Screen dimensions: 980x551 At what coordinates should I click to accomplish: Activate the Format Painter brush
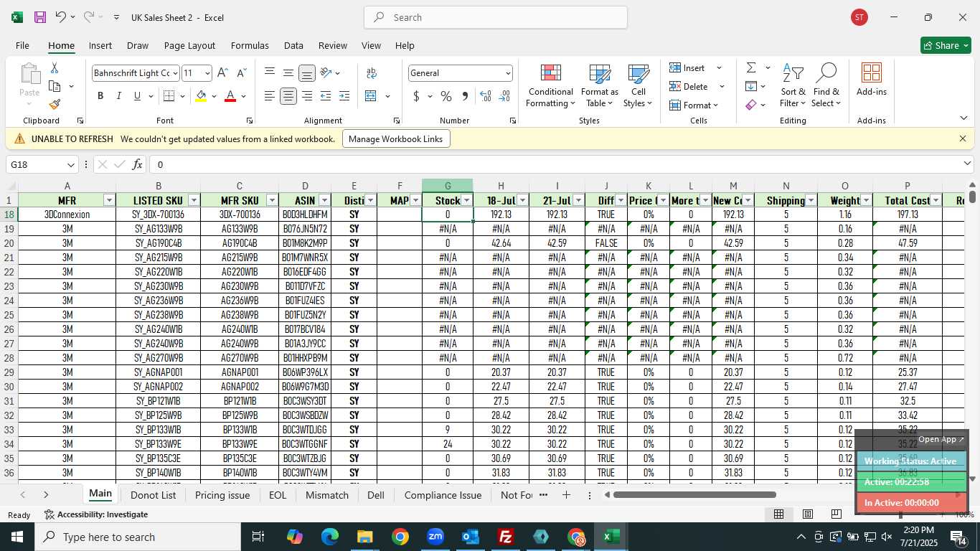point(55,104)
